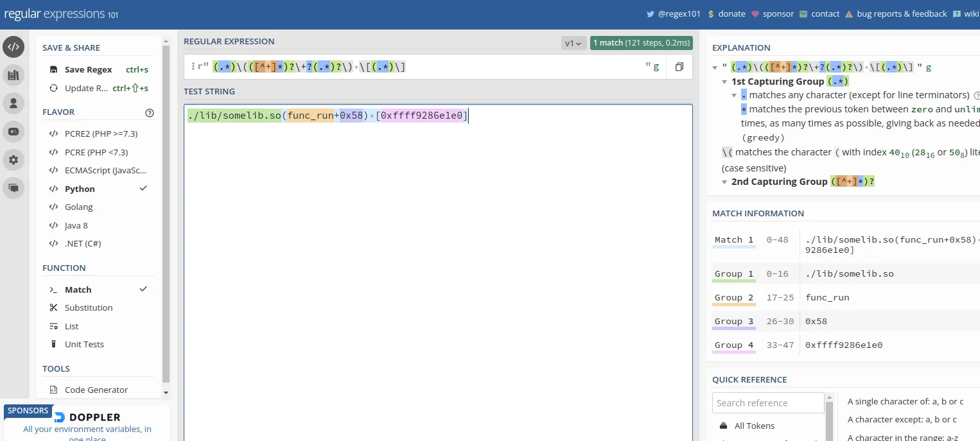
Task: Click the dollar donate icon
Action: coord(711,13)
